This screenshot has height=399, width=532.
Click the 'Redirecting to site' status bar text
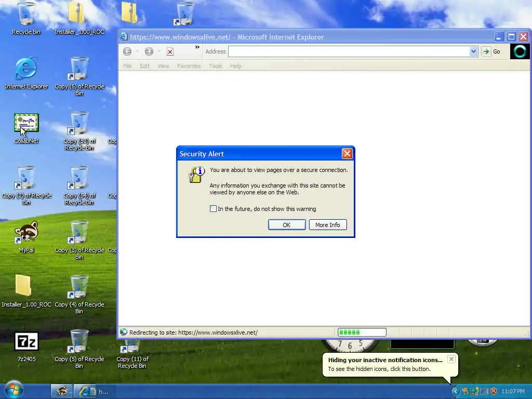[193, 332]
